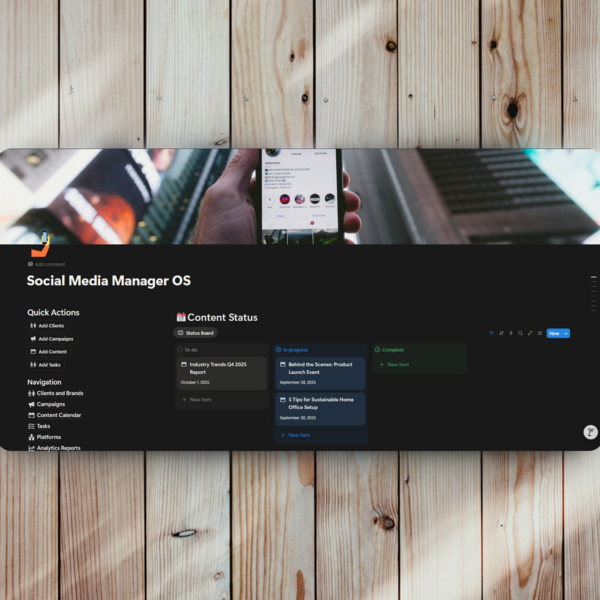Click the calendar icon beside Content Calendar
This screenshot has width=600, height=600.
tap(31, 415)
